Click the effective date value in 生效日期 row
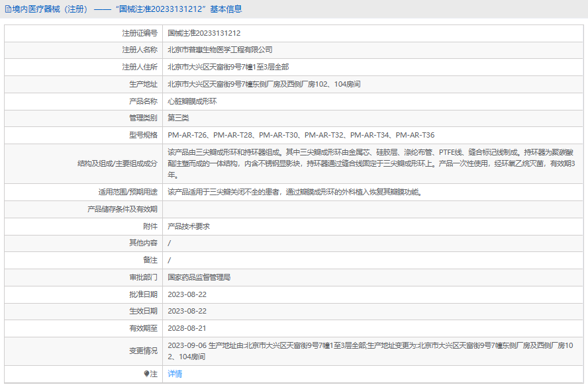The width and height of the screenshot is (588, 389). 187,311
